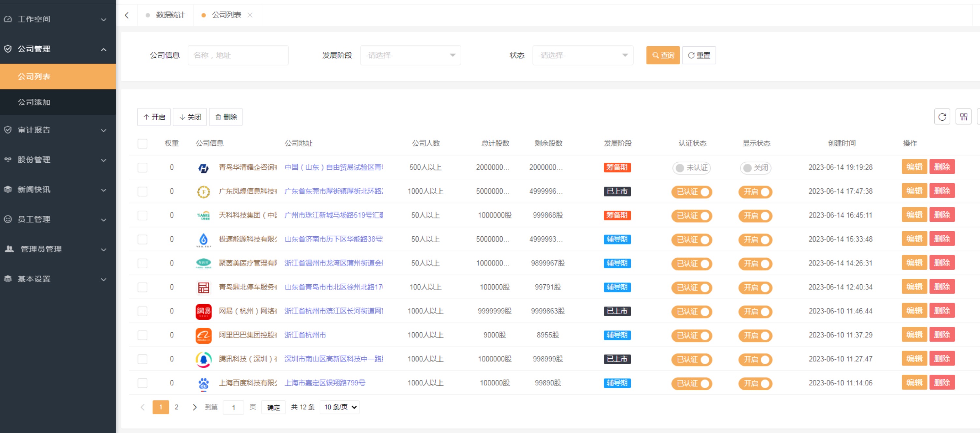Collapse the 公司管理 sidebar menu
Viewport: 980px width, 433px height.
(x=58, y=49)
